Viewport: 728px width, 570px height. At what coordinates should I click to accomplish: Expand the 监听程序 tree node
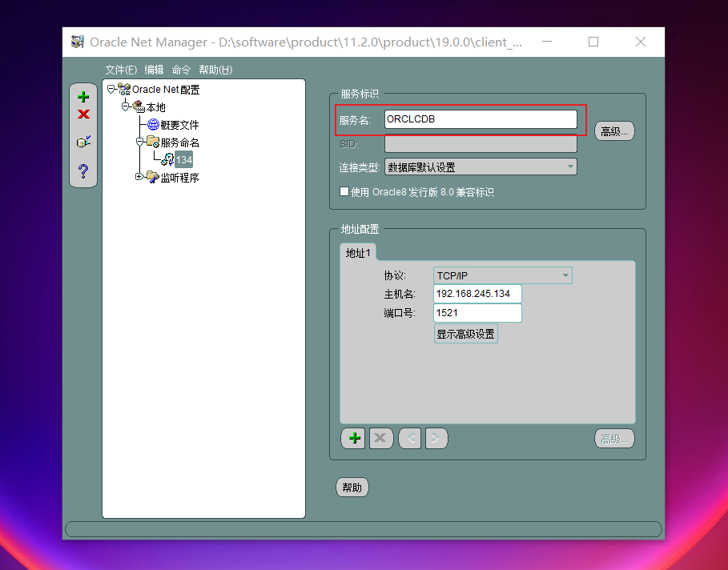[139, 176]
